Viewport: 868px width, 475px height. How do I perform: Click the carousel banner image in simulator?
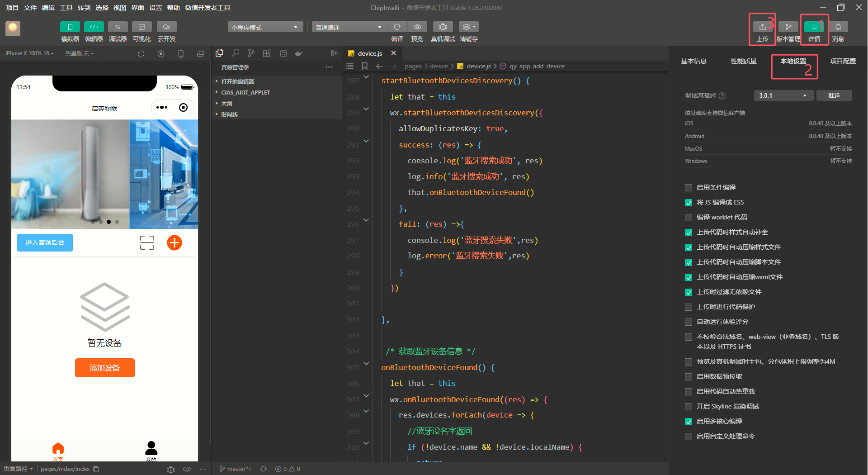pos(104,174)
